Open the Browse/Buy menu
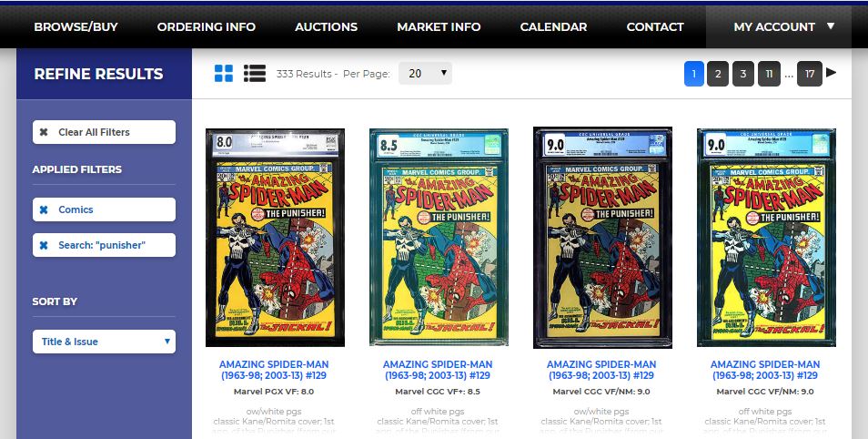The image size is (868, 439). (x=76, y=26)
